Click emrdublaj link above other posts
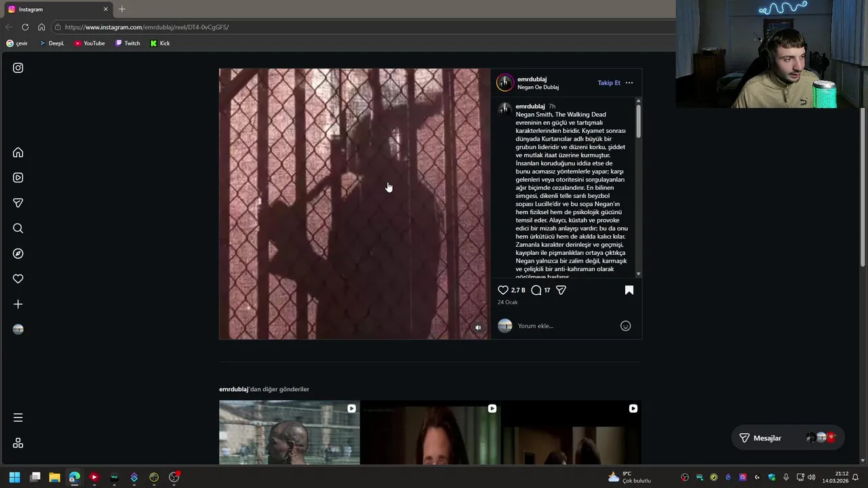Screen dimensions: 868x488 [x=233, y=389]
